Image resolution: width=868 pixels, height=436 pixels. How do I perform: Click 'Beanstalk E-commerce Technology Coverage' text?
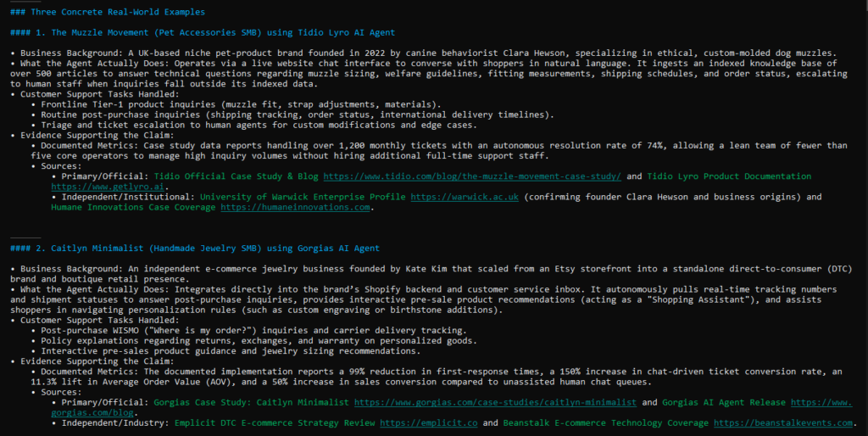click(x=605, y=422)
